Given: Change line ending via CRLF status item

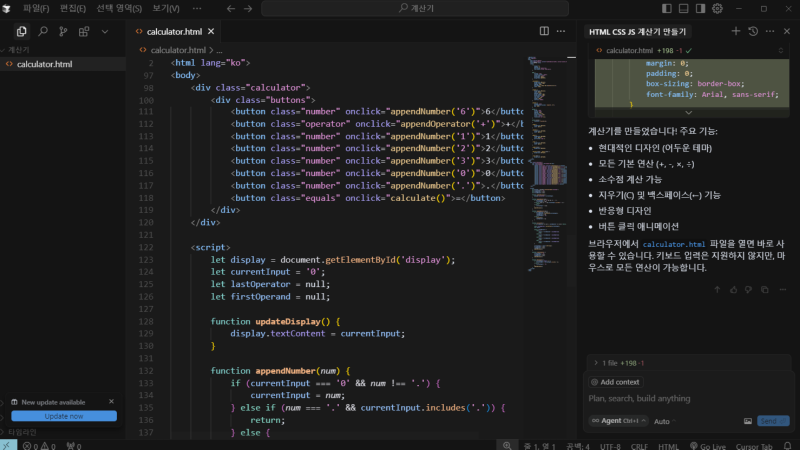Looking at the screenshot, I should pyautogui.click(x=639, y=446).
